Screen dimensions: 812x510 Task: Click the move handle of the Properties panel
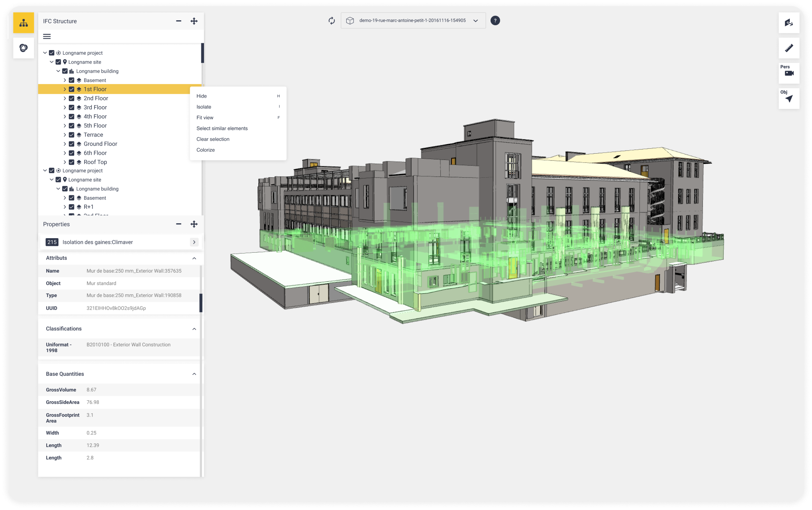point(194,224)
